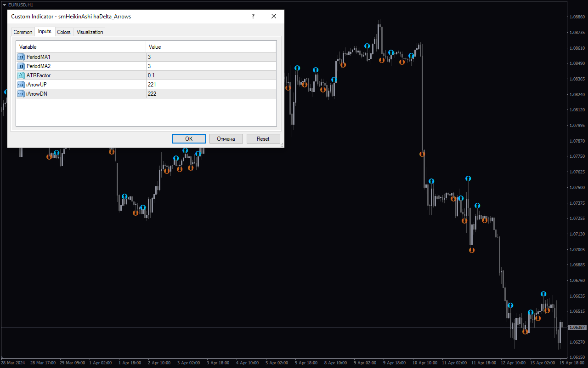The width and height of the screenshot is (588, 368).
Task: Click the iArrowDN integer type icon
Action: 21,94
